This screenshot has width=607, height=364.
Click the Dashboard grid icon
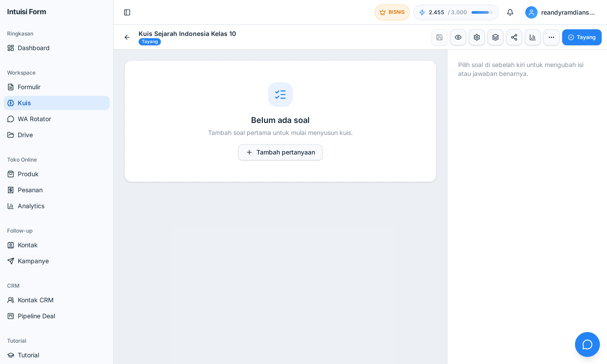coord(11,48)
